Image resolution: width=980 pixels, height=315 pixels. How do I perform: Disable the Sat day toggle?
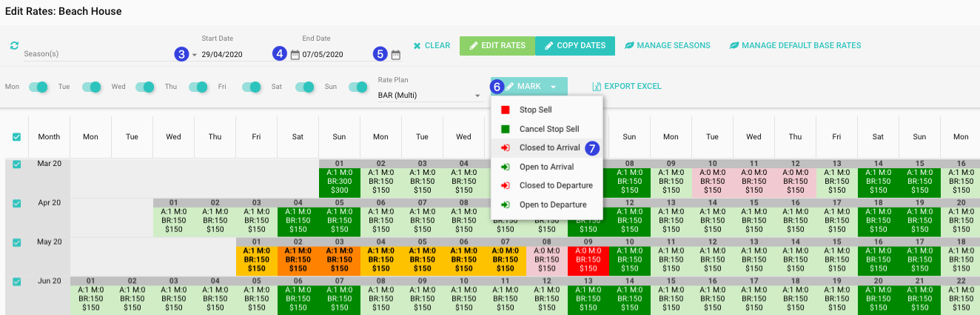305,87
